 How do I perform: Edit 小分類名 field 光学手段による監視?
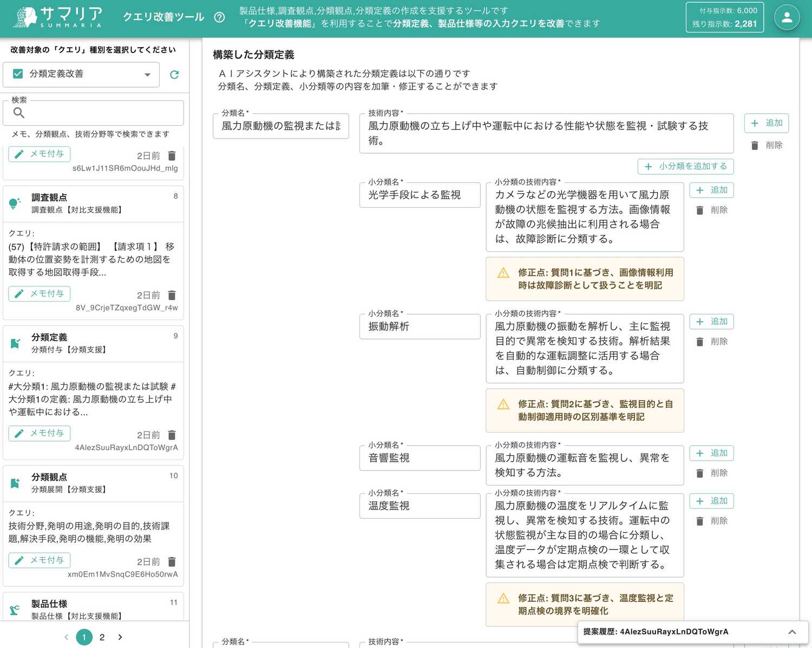[x=420, y=195]
